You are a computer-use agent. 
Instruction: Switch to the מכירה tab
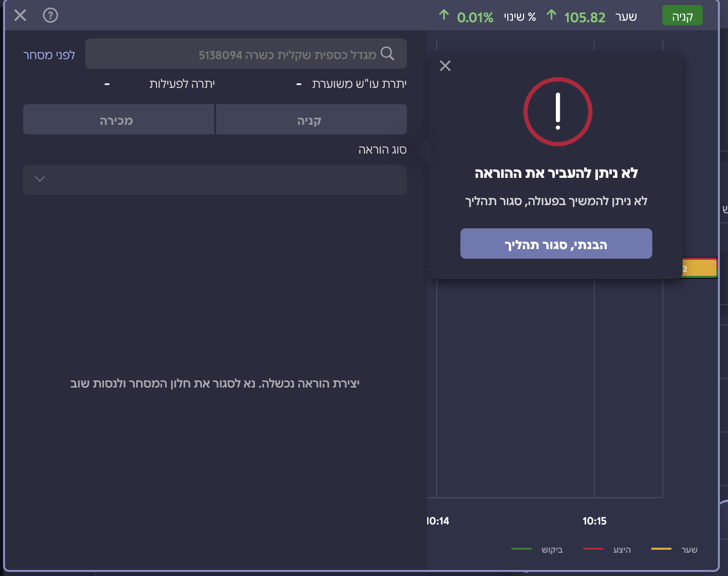(x=118, y=119)
